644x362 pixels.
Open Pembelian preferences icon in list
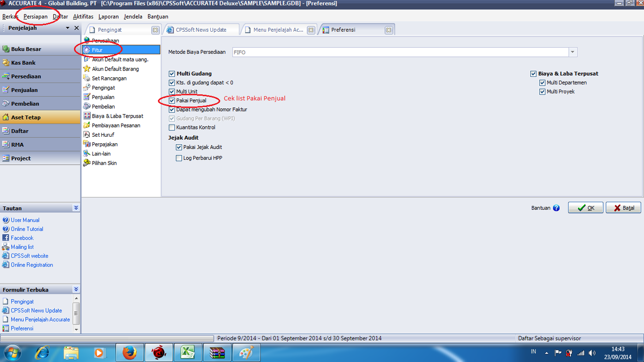87,107
